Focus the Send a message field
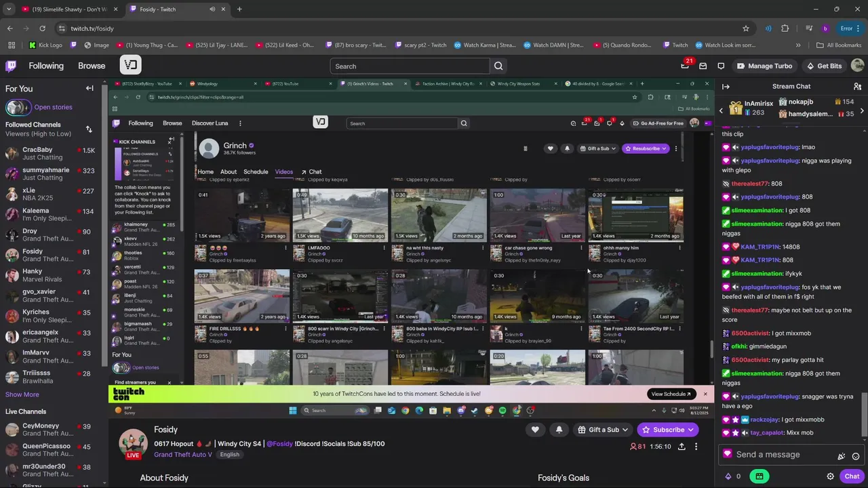The image size is (868, 488). click(780, 455)
